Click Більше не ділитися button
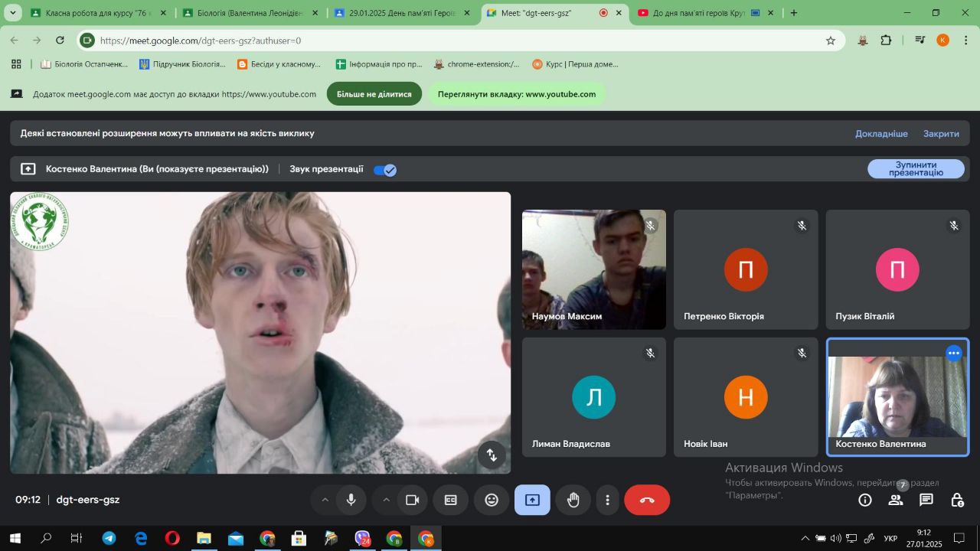The height and width of the screenshot is (551, 980). 374,94
